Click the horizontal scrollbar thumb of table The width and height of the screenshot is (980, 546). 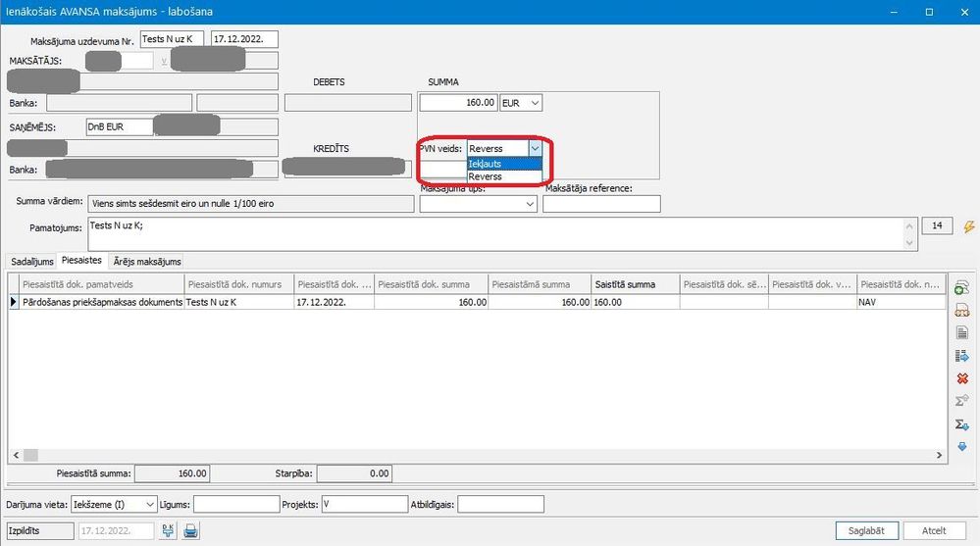click(30, 456)
